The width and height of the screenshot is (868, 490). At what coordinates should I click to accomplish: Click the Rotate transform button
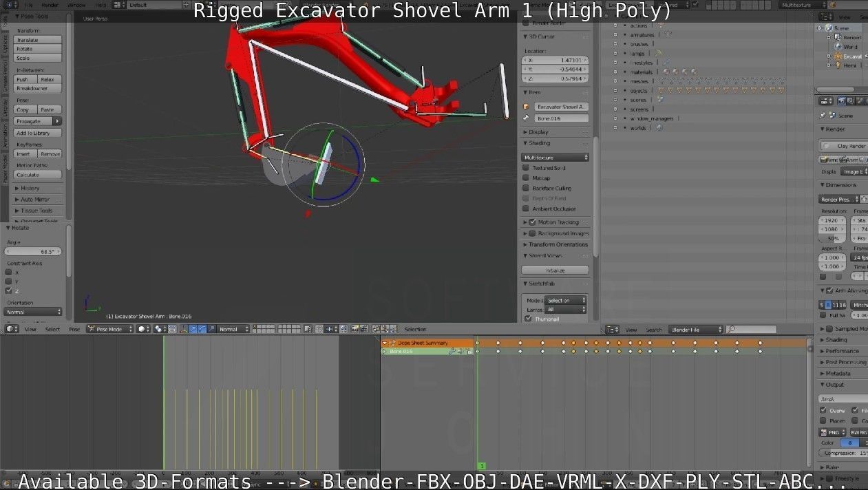point(38,49)
